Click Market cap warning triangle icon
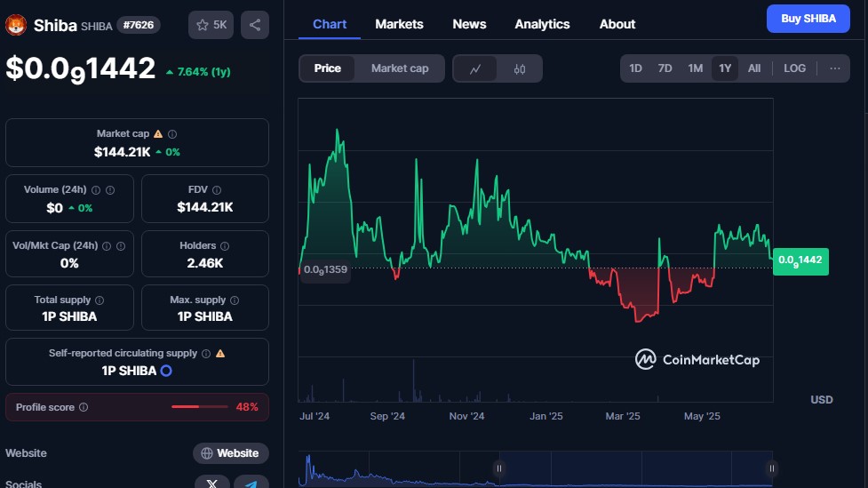 pos(158,134)
